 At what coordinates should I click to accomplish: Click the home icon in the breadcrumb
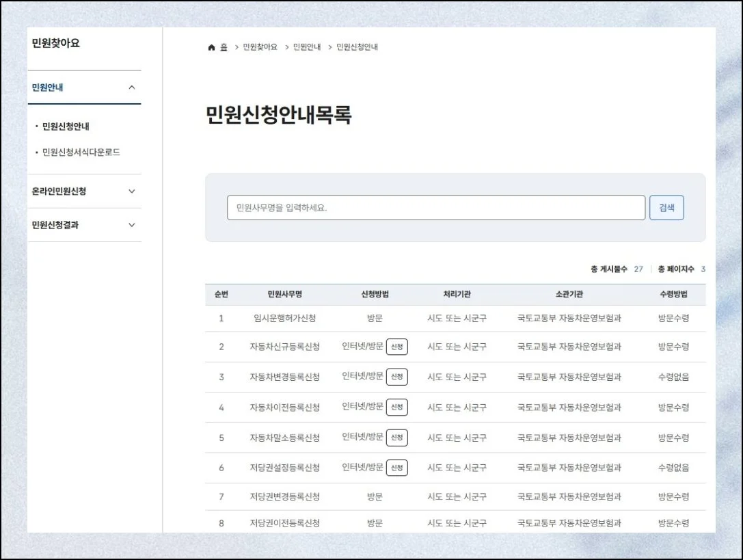coord(211,46)
